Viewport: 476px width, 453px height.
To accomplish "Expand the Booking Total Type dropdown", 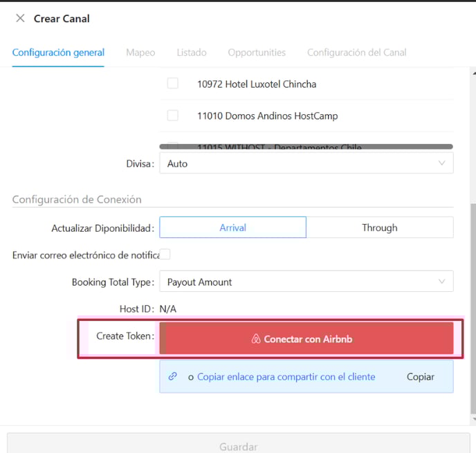I will click(x=306, y=282).
